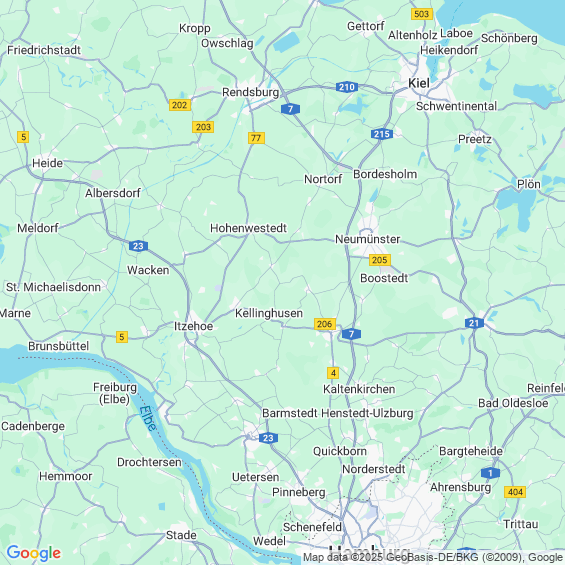Image resolution: width=565 pixels, height=565 pixels.
Task: Select the Rendsburg town label
Action: pos(250,92)
